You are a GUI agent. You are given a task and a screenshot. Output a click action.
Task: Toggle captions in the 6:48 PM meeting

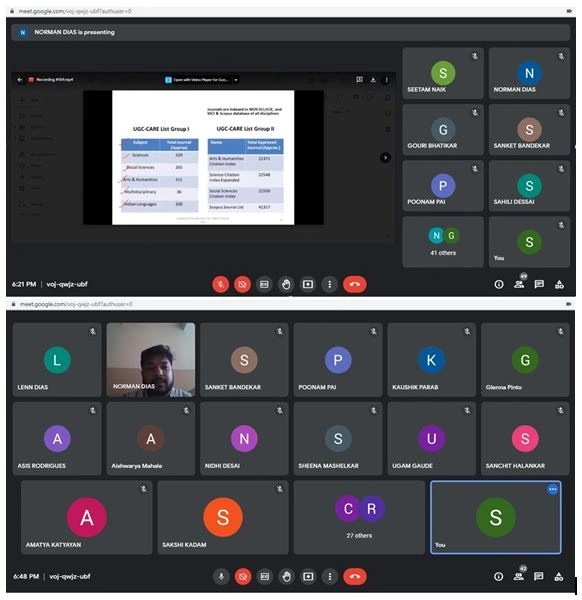(x=265, y=576)
